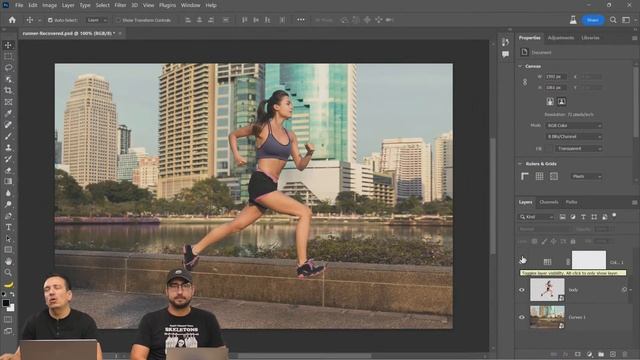Open the Window menu
640x360 pixels.
[190, 5]
